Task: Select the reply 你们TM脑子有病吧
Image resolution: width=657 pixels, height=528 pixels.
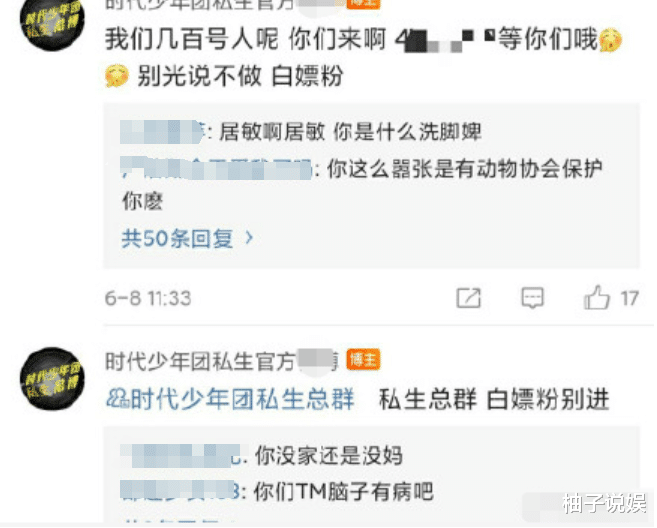Action: pyautogui.click(x=344, y=492)
